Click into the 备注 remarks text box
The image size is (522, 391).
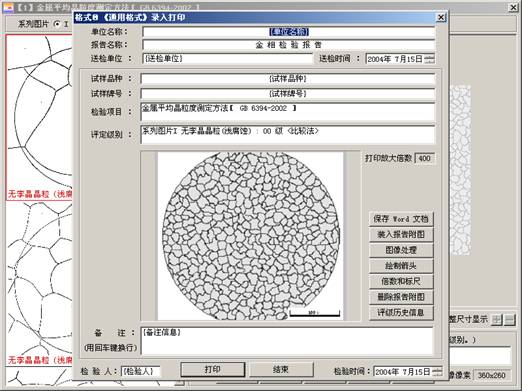click(287, 341)
